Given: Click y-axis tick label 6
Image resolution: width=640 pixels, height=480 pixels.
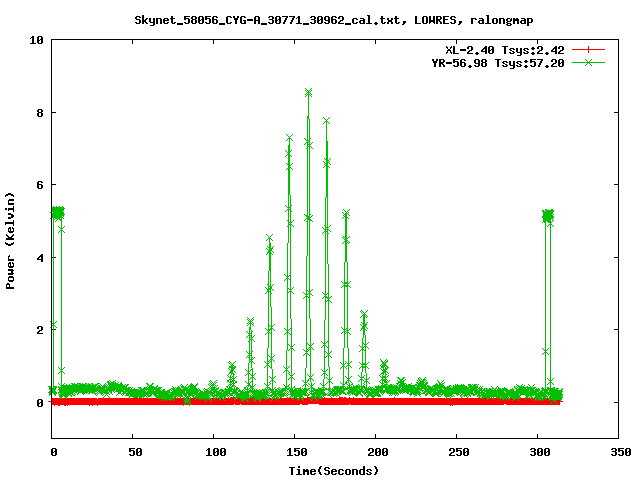Looking at the screenshot, I should pos(40,185).
